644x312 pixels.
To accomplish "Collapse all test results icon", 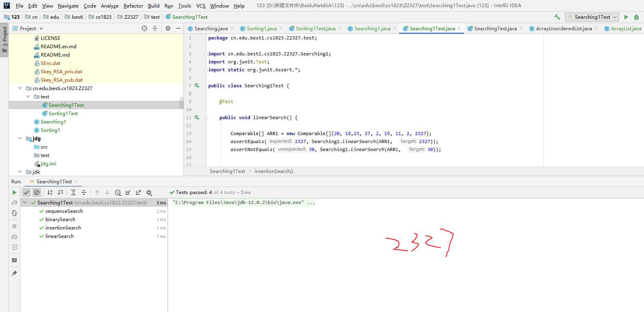I will point(84,192).
